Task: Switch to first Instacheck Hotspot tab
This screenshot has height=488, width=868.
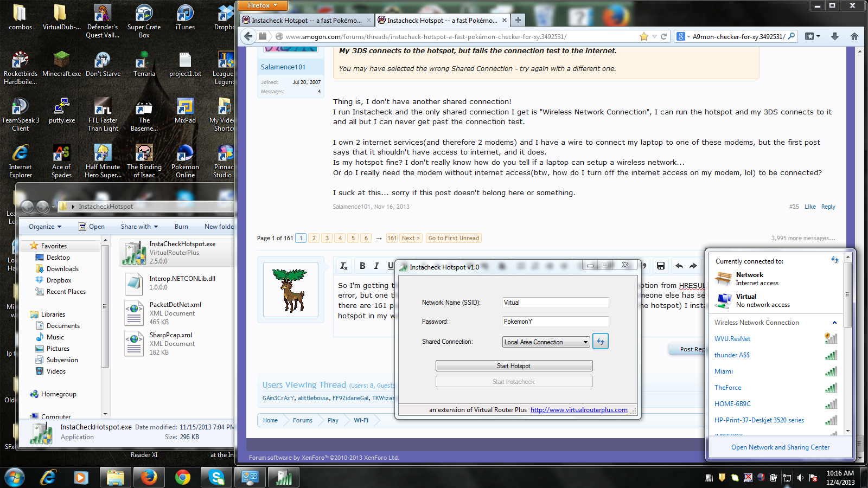Action: (306, 21)
